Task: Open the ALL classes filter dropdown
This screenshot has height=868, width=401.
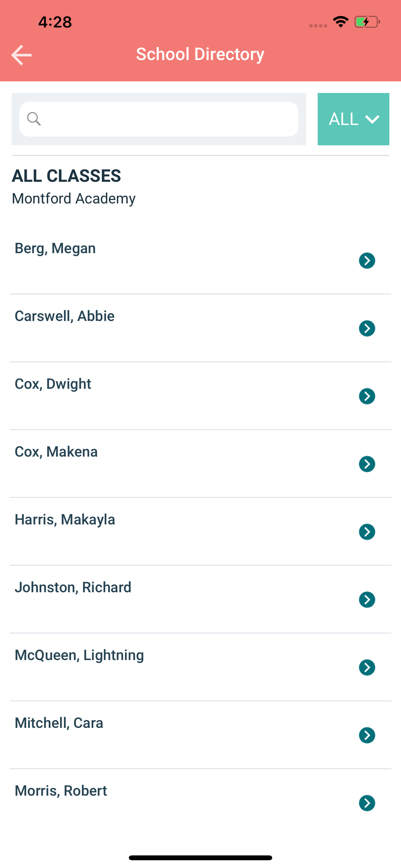Action: [x=353, y=119]
